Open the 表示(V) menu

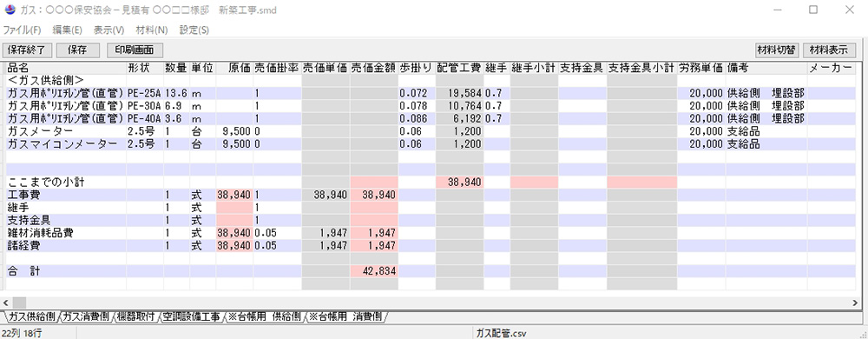pyautogui.click(x=108, y=30)
